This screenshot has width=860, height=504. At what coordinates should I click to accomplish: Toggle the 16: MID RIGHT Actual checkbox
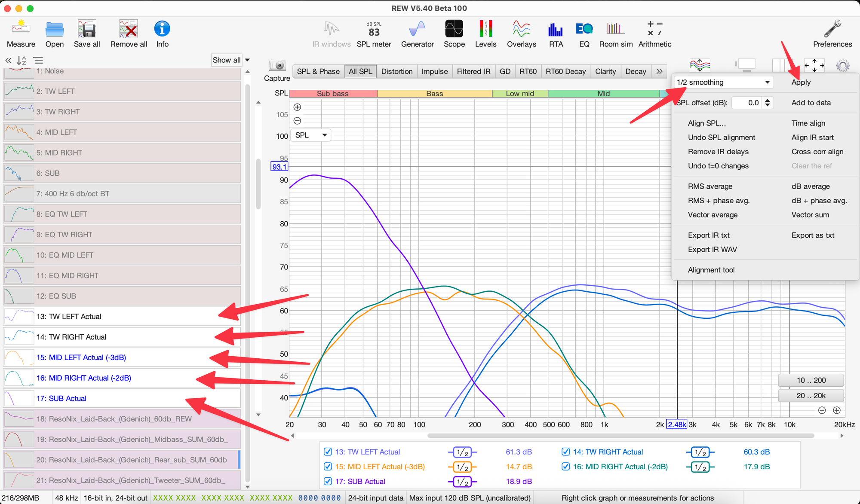(565, 467)
